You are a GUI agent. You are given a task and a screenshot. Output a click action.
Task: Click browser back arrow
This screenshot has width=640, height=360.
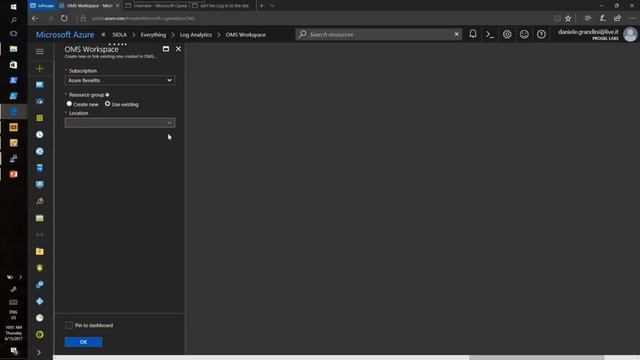pyautogui.click(x=35, y=18)
